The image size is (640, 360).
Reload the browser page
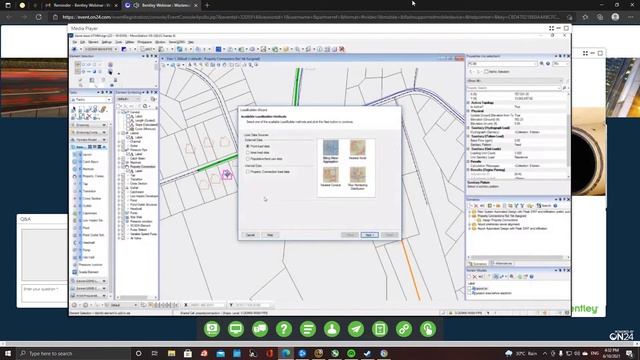(x=39, y=17)
